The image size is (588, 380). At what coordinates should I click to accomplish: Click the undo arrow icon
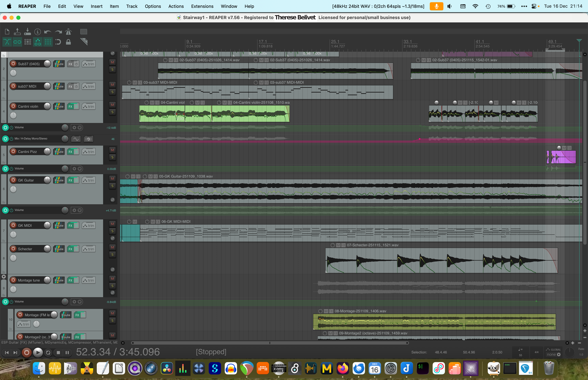(x=48, y=32)
